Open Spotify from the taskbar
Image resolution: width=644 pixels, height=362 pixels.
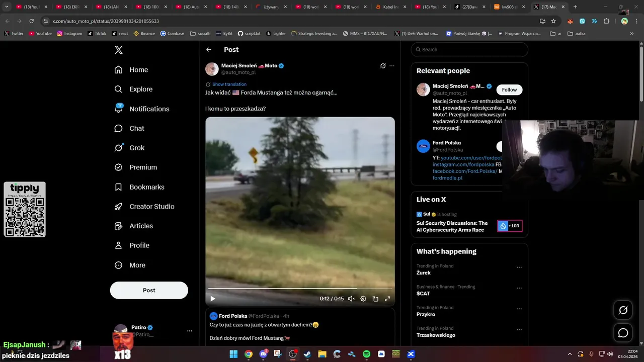coord(367,354)
